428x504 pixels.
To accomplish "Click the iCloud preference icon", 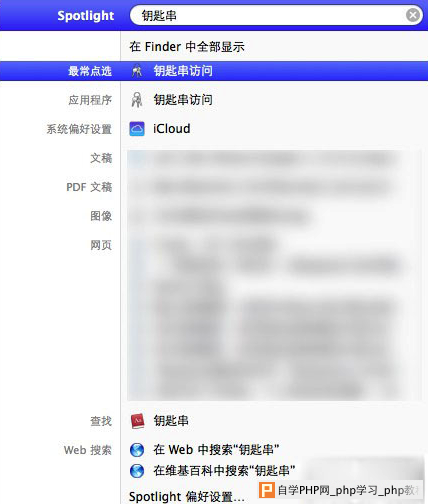I will pos(137,129).
